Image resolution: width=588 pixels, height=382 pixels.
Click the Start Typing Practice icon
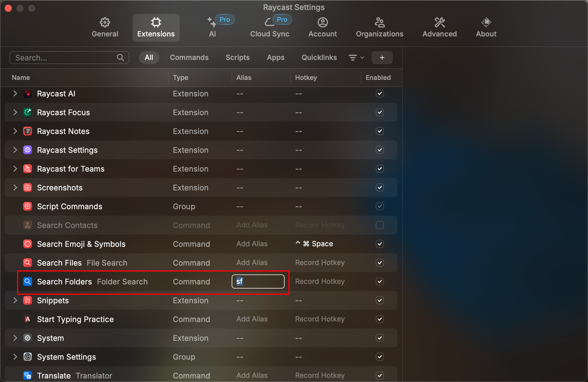click(x=28, y=319)
